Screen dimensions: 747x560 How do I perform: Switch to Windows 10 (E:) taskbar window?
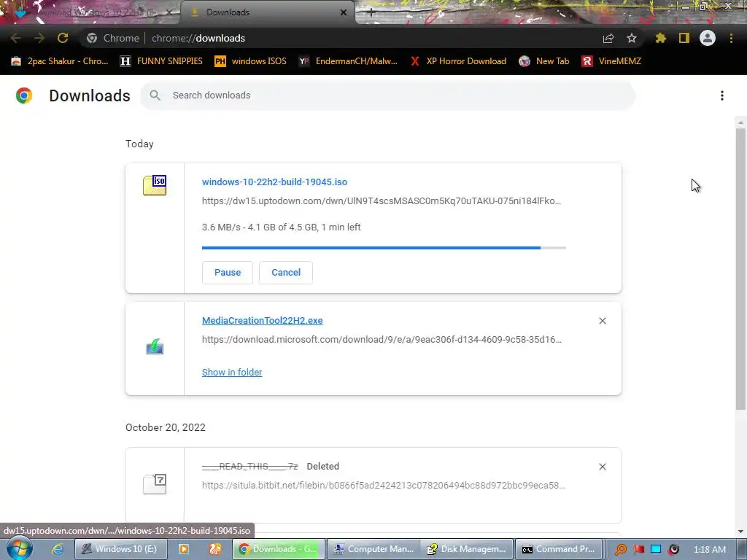tap(121, 549)
